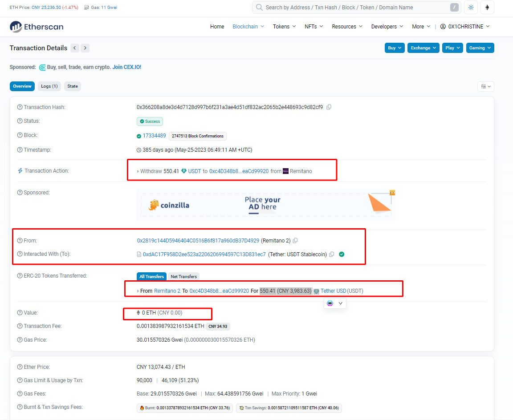
Task: Toggle the light/dark theme sun icon
Action: point(470,8)
